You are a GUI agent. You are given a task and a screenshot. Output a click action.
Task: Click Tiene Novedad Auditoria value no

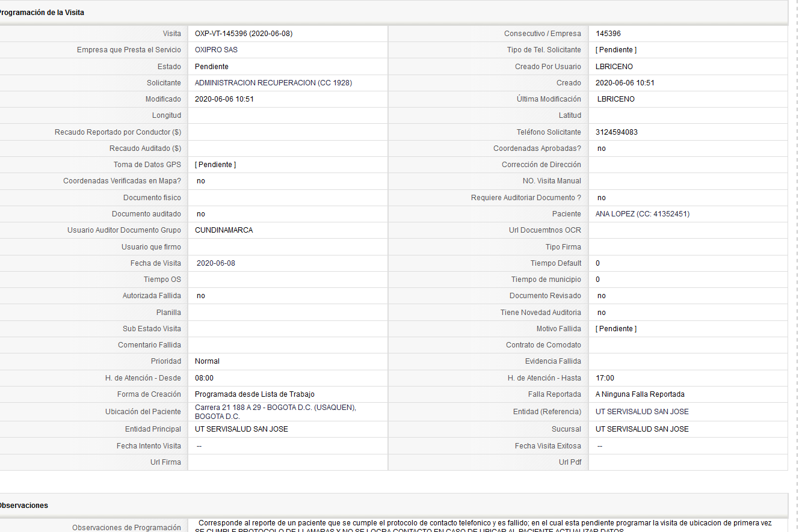coord(602,313)
